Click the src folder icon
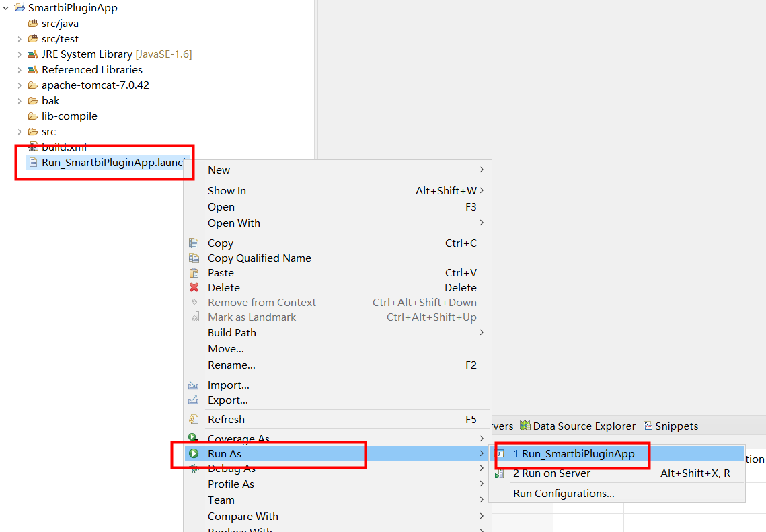The height and width of the screenshot is (532, 766). pyautogui.click(x=33, y=132)
